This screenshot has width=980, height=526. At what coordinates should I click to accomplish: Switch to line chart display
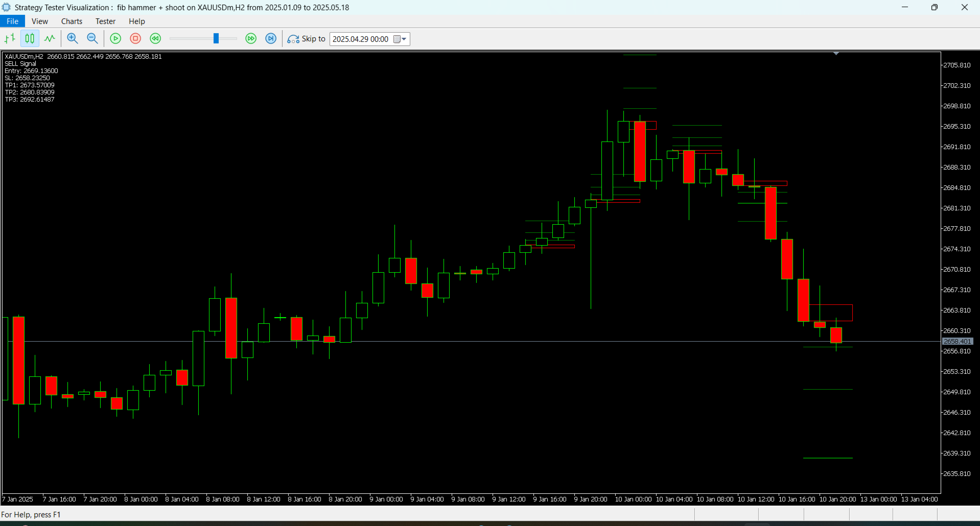click(50, 38)
